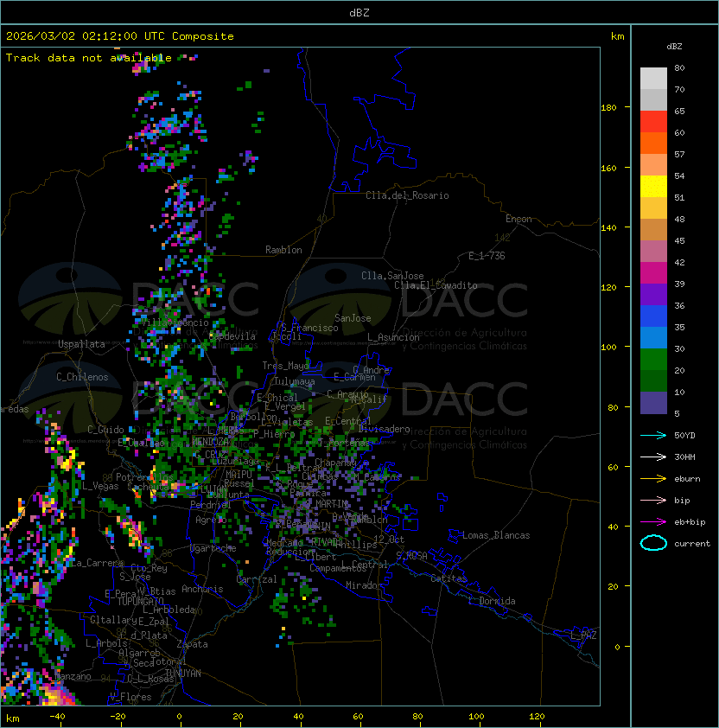This screenshot has height=728, width=719.
Task: Click the 'Encon' map label
Action: (x=519, y=219)
